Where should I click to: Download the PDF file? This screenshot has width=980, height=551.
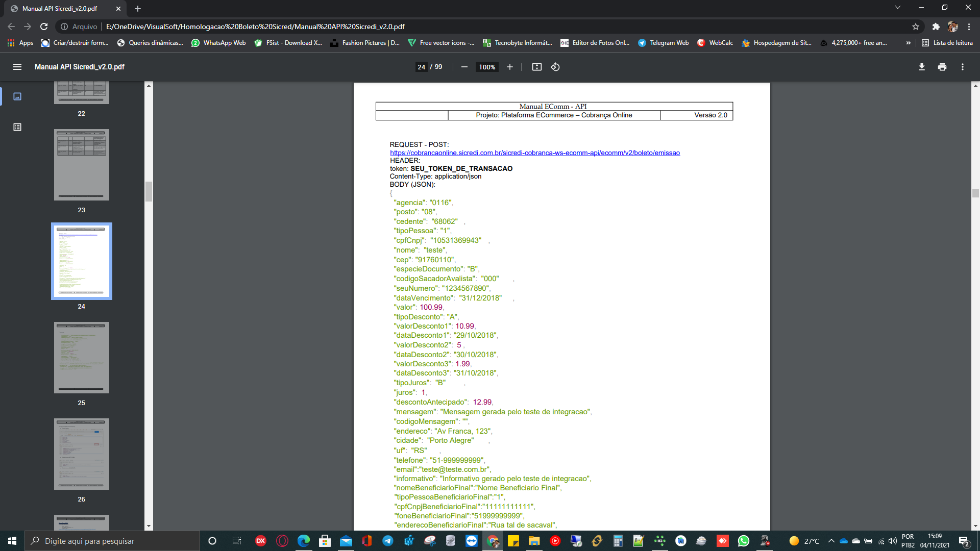click(x=922, y=67)
